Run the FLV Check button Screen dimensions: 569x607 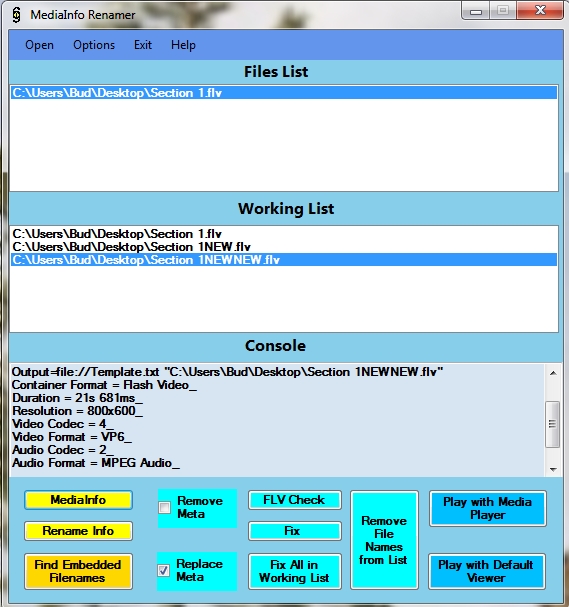coord(295,500)
